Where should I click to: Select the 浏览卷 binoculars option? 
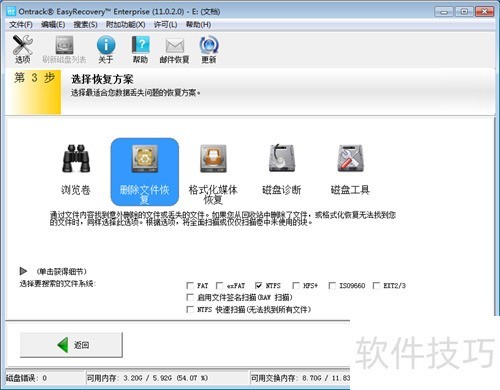76,169
